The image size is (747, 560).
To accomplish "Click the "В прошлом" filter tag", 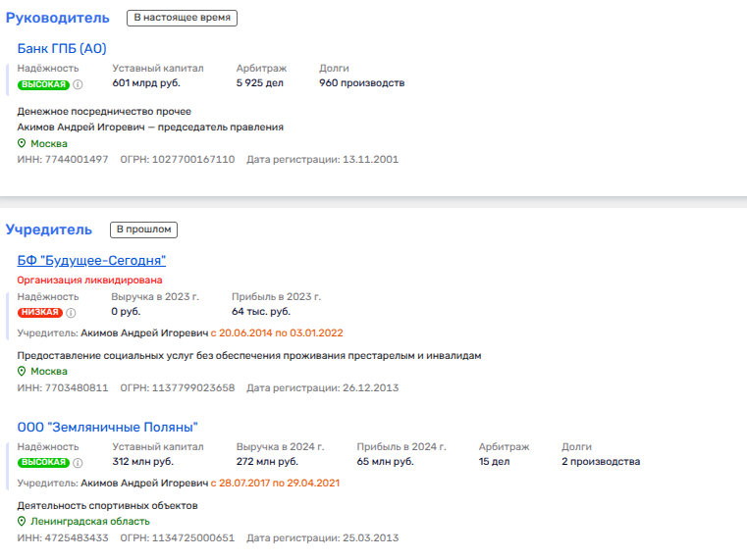I will click(143, 229).
